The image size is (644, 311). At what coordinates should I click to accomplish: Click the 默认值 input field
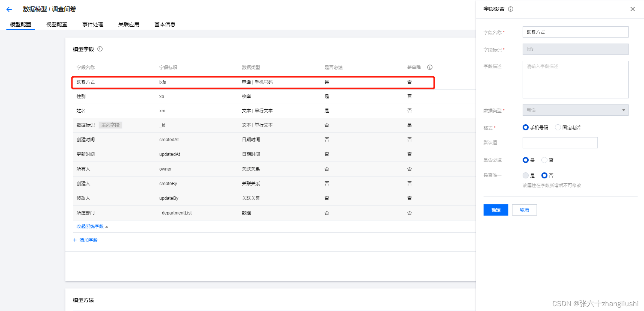click(x=560, y=143)
